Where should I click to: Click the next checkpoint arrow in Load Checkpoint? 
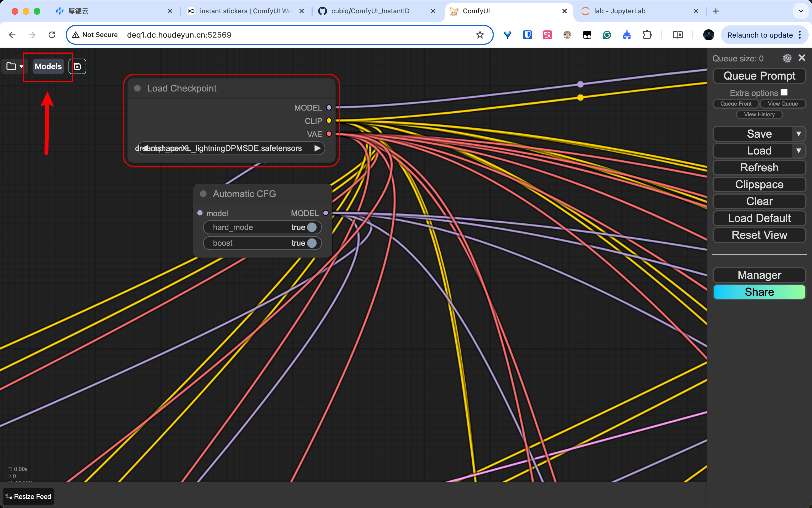[x=317, y=148]
